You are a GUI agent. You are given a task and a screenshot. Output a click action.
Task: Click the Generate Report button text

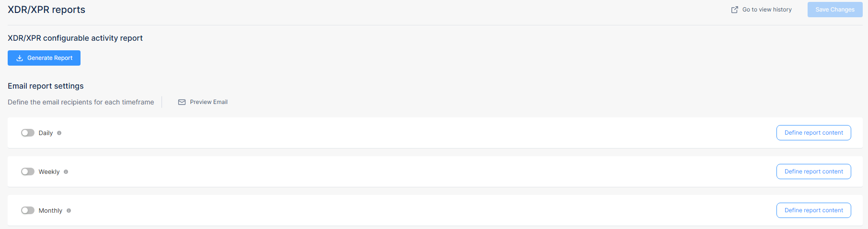(50, 58)
